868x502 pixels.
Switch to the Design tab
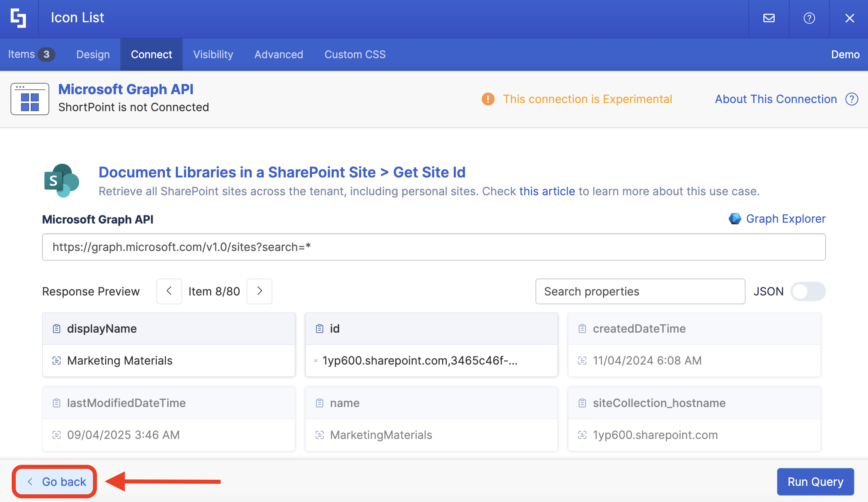pyautogui.click(x=93, y=55)
